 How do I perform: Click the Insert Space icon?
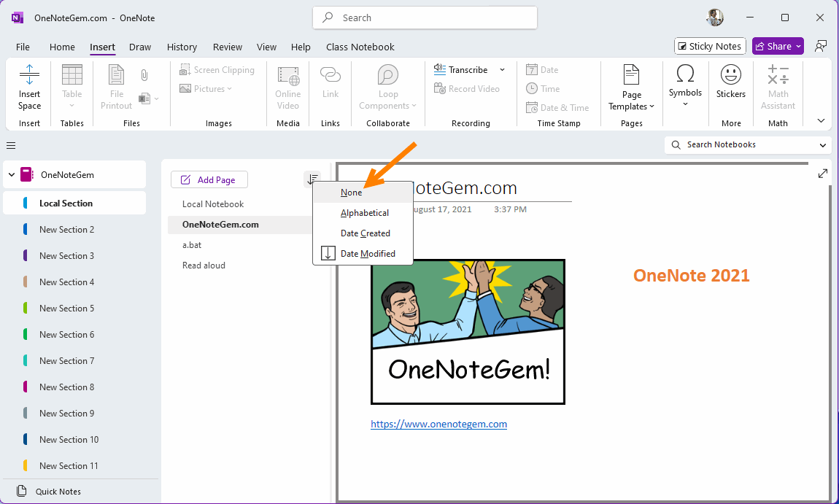pyautogui.click(x=29, y=74)
